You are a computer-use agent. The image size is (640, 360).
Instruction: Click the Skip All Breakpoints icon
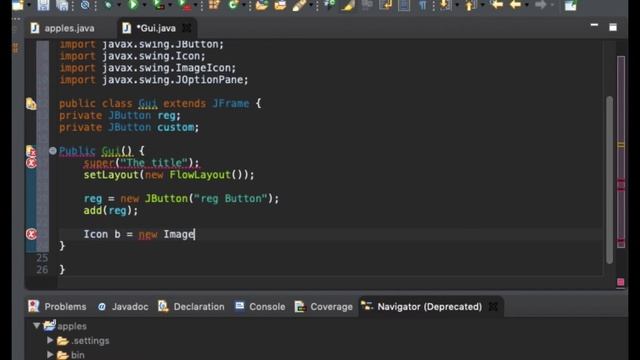(85, 5)
